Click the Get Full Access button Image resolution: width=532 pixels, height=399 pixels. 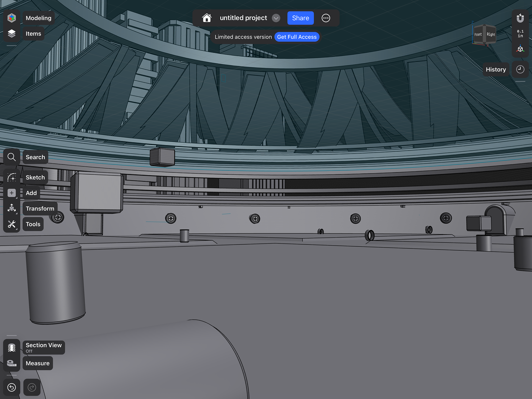coord(297,37)
